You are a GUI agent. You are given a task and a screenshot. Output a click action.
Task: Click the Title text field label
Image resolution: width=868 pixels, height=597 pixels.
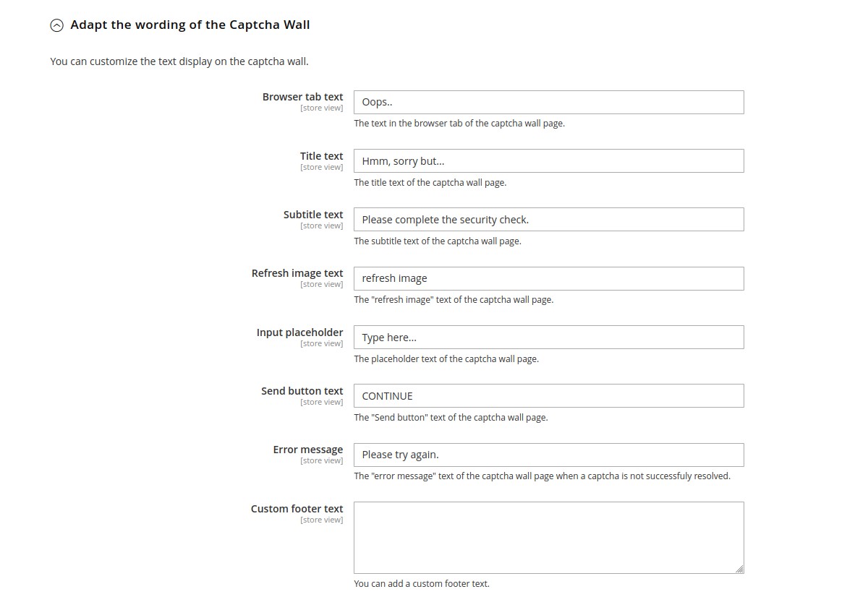click(321, 155)
